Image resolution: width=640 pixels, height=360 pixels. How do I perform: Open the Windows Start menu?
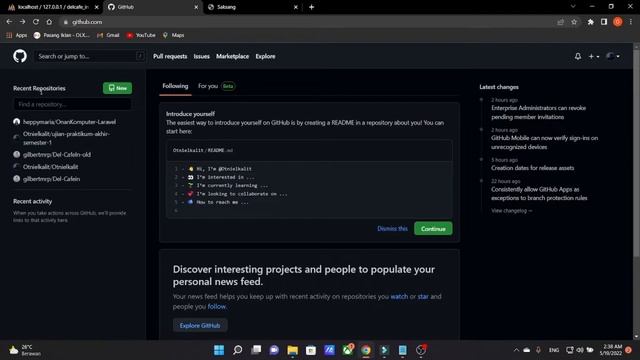pyautogui.click(x=219, y=350)
